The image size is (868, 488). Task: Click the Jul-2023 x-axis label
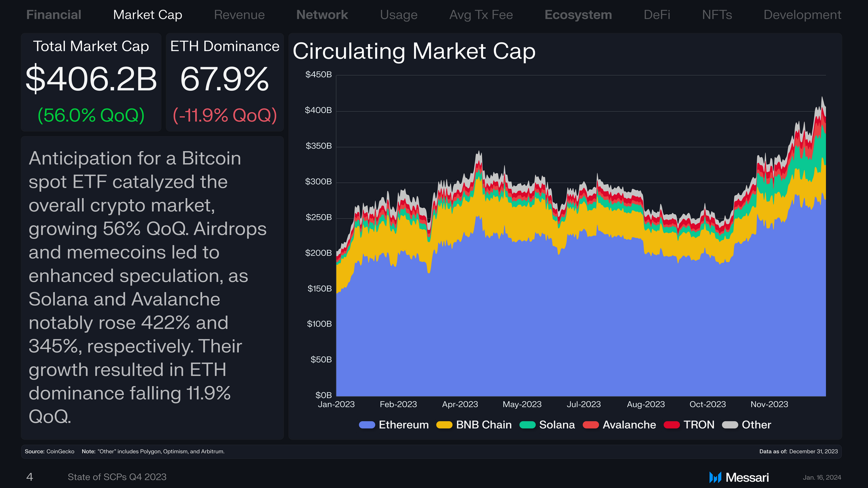584,405
